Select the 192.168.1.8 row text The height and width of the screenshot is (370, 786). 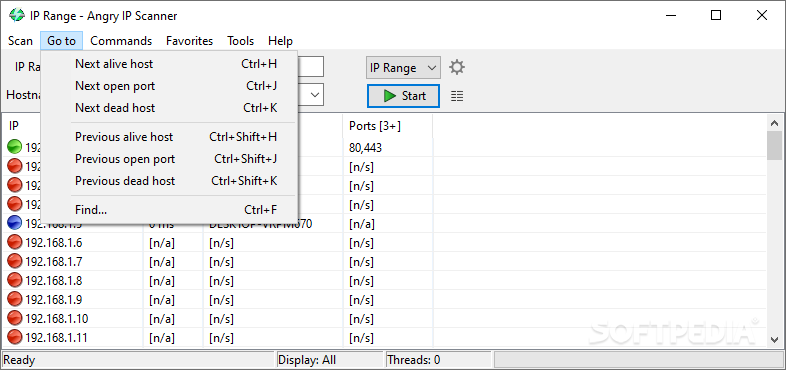(x=54, y=281)
